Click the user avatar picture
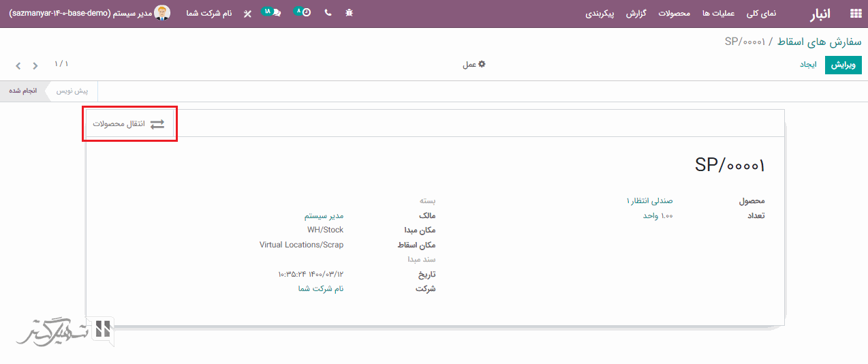Screen dimensions: 868x364 coord(162,13)
